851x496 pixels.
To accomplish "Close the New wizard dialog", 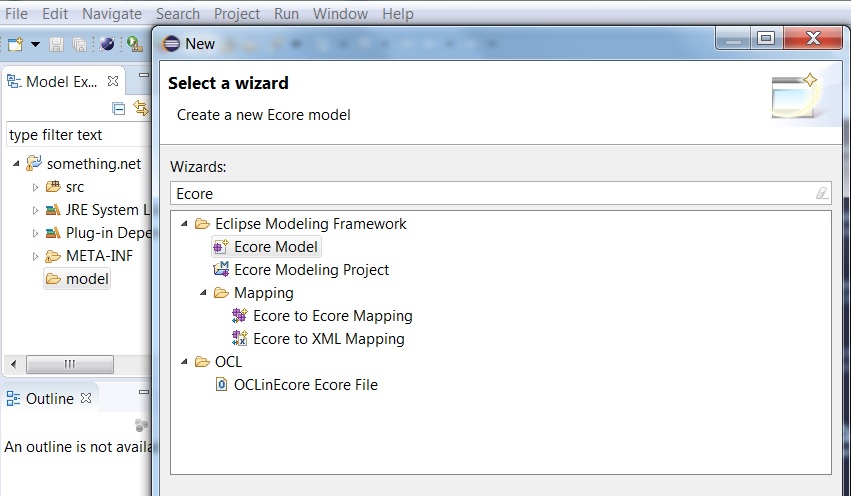I will click(x=812, y=38).
